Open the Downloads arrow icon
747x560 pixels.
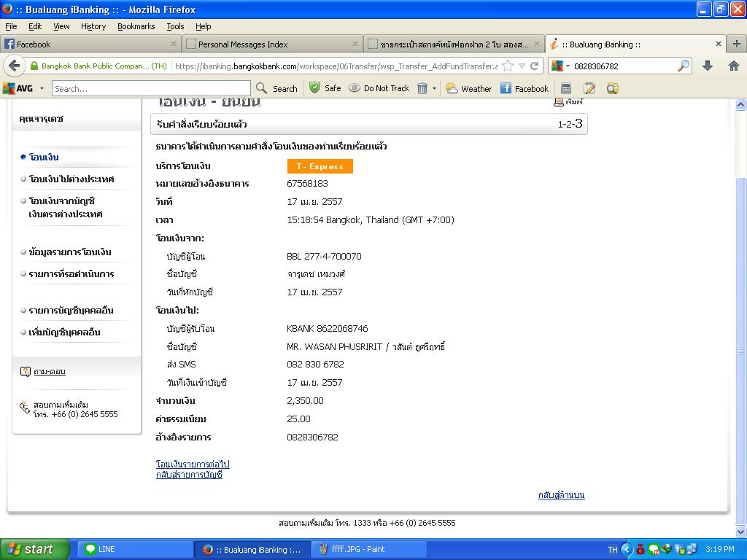[x=708, y=66]
